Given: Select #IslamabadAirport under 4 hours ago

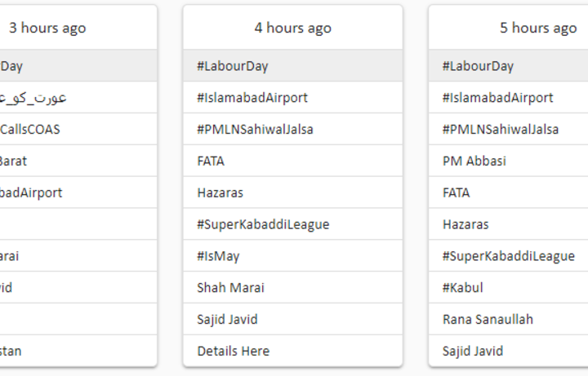Looking at the screenshot, I should click(293, 97).
